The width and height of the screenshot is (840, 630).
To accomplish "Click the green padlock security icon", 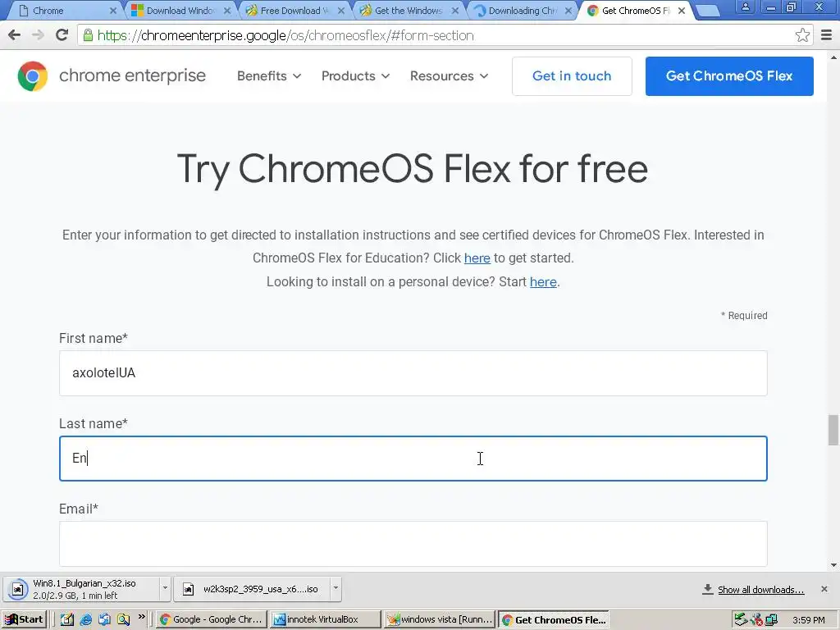I will (x=88, y=35).
